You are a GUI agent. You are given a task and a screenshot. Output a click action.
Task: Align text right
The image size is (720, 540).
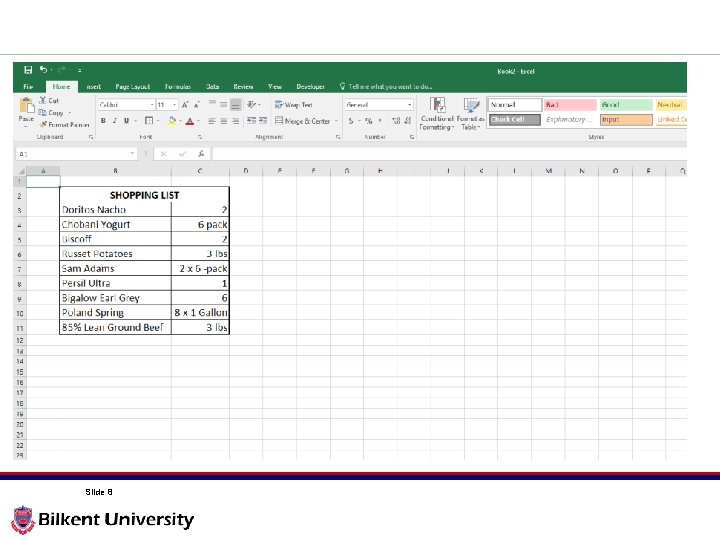tap(235, 121)
